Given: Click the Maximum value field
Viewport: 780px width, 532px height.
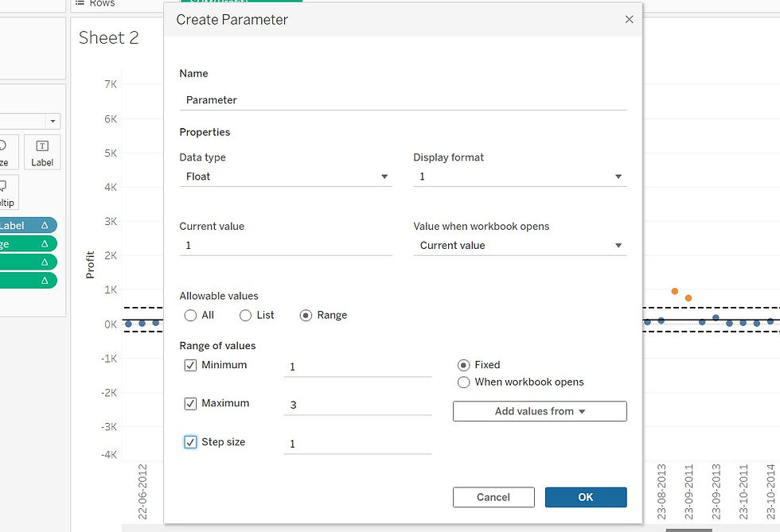Looking at the screenshot, I should 357,405.
